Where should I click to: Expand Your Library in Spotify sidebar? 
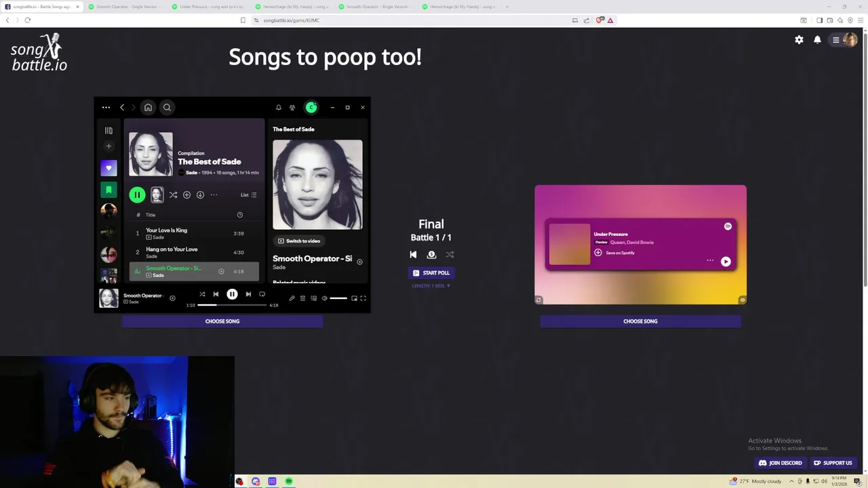coord(108,130)
